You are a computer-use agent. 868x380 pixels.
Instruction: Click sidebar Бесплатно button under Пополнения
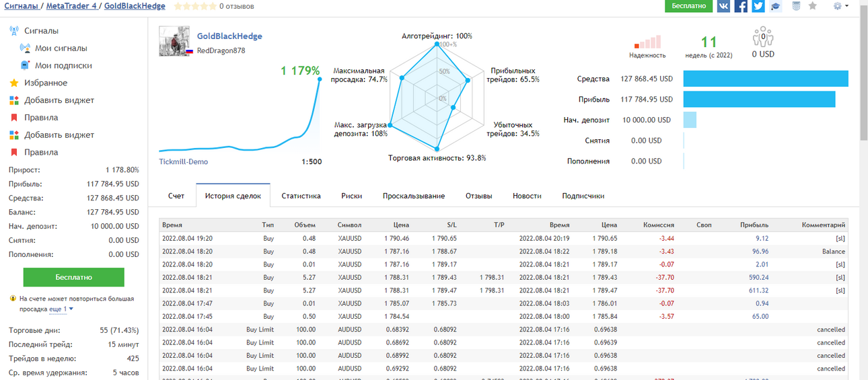(74, 277)
